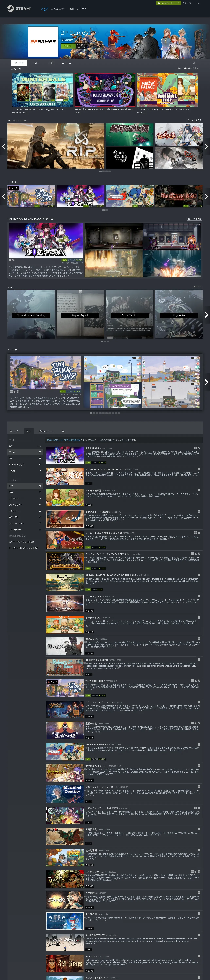Click TINY BOOKSHOP thumbnail in list
Screen dimensions: 210x980
[x=65, y=689]
